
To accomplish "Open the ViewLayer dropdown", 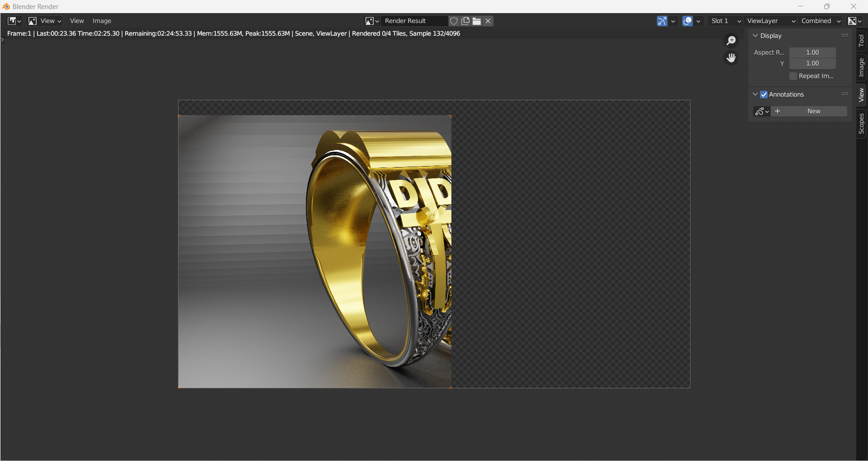I will pyautogui.click(x=771, y=21).
